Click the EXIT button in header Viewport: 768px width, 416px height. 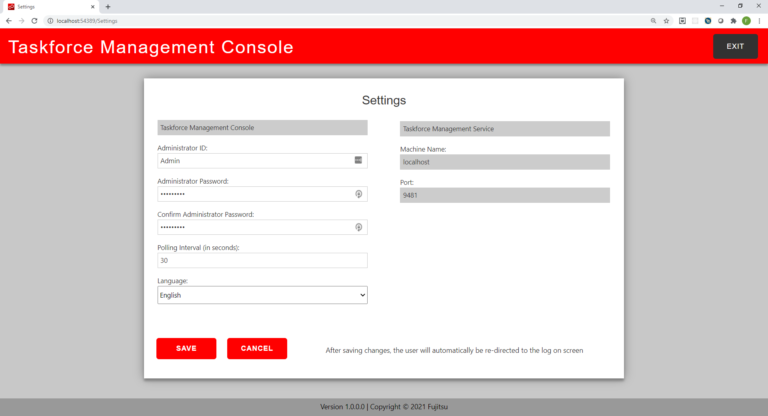tap(735, 47)
